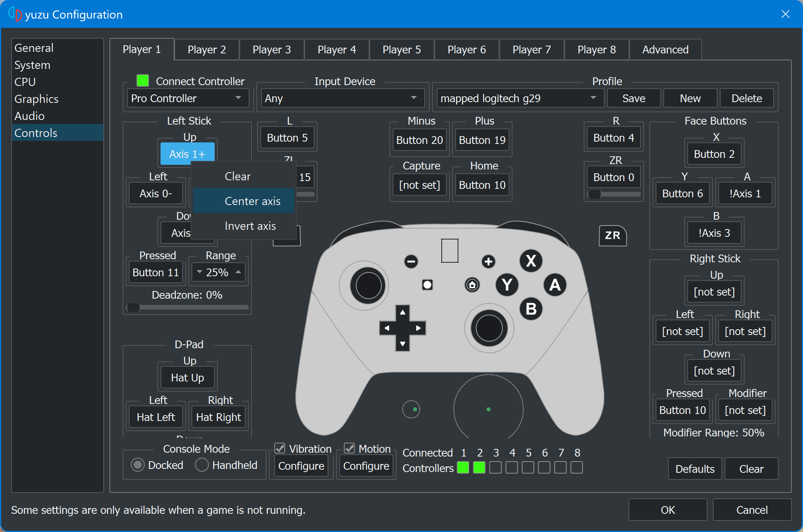Switch to the Advanced tab
This screenshot has width=803, height=532.
(665, 49)
